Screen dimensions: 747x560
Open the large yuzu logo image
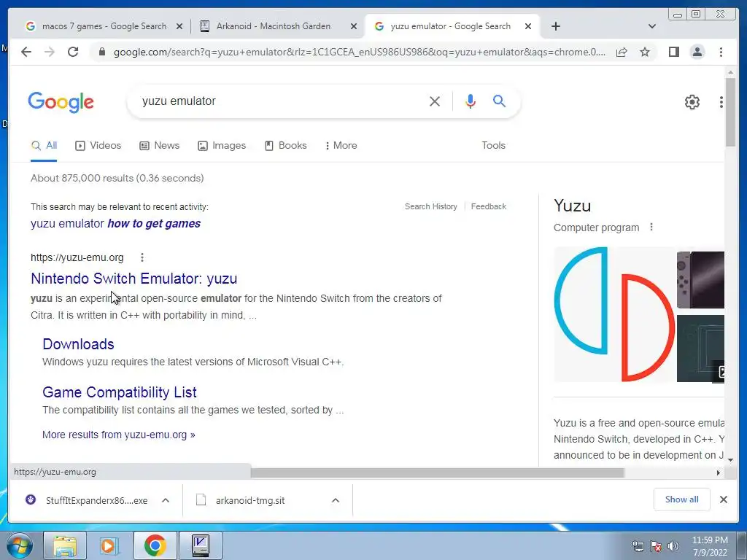(x=614, y=314)
